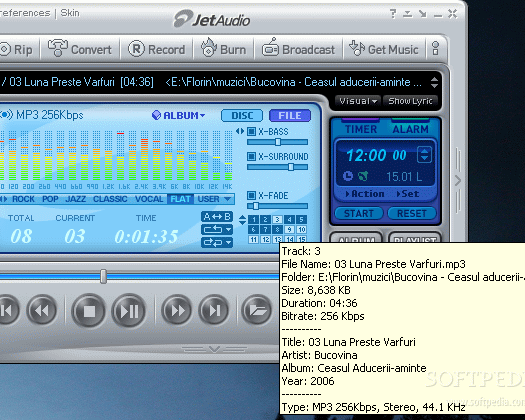Open file with the folder icon
The height and width of the screenshot is (420, 525).
tap(257, 310)
